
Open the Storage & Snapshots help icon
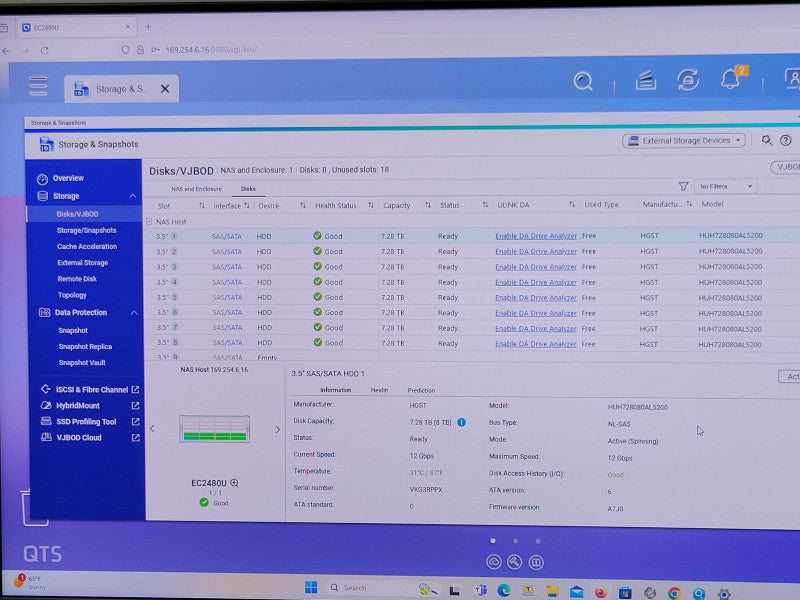click(x=786, y=140)
